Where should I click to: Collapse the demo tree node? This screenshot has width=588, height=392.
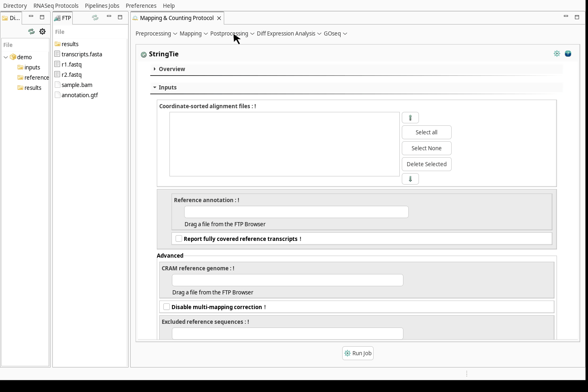click(6, 57)
